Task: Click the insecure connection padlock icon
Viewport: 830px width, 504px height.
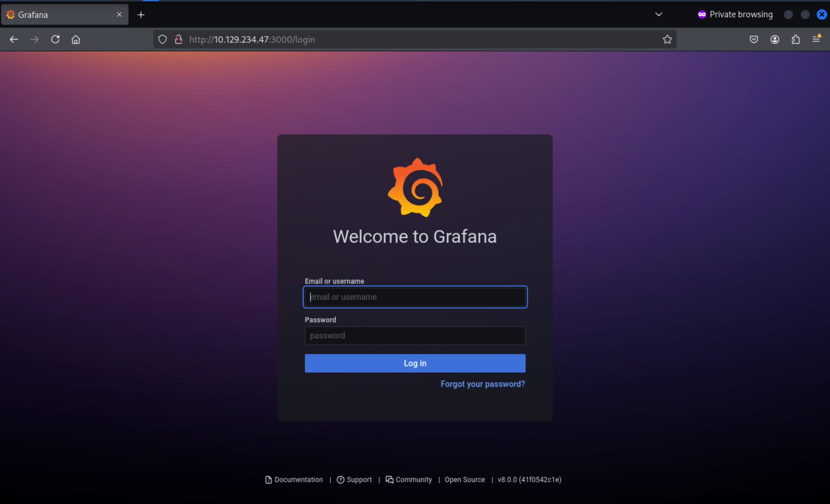Action: coord(178,40)
